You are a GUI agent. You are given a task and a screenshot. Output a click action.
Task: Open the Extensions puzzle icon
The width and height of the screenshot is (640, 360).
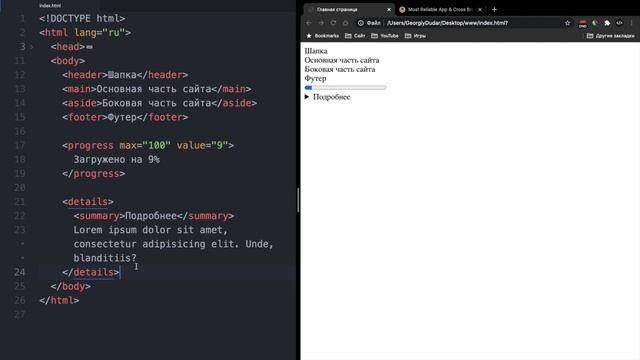point(607,23)
